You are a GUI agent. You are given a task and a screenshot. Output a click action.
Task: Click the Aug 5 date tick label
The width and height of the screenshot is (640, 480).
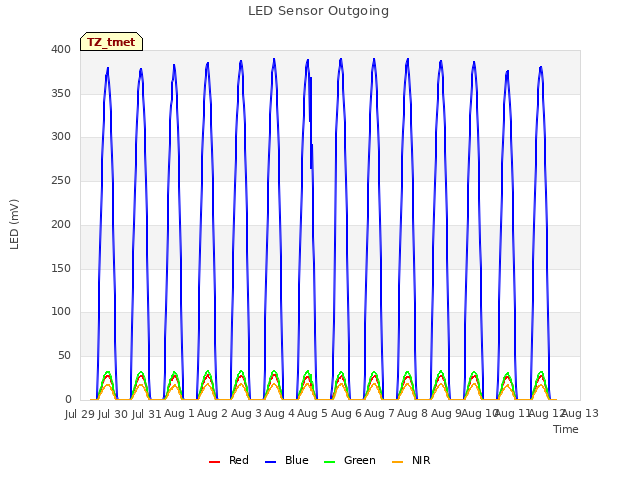point(313,413)
